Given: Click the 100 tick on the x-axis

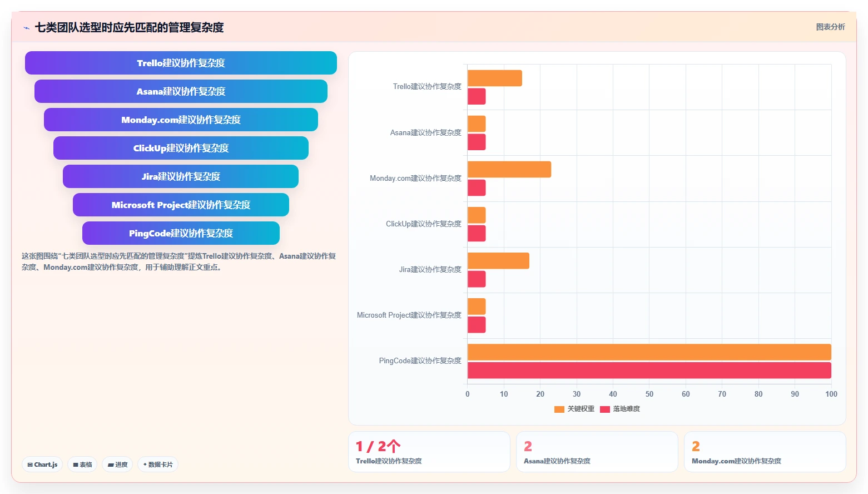Looking at the screenshot, I should pyautogui.click(x=831, y=394).
